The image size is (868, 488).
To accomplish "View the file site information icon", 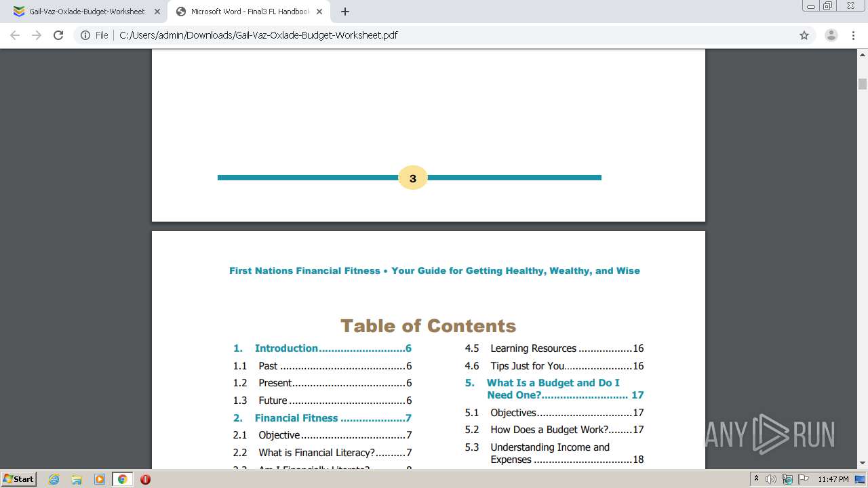I will tap(85, 35).
